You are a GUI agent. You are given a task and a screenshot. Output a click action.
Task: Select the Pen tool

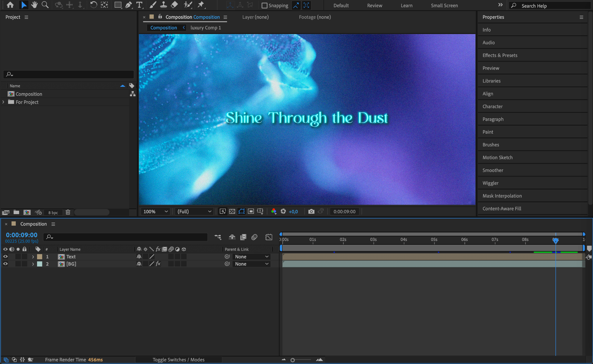[129, 5]
